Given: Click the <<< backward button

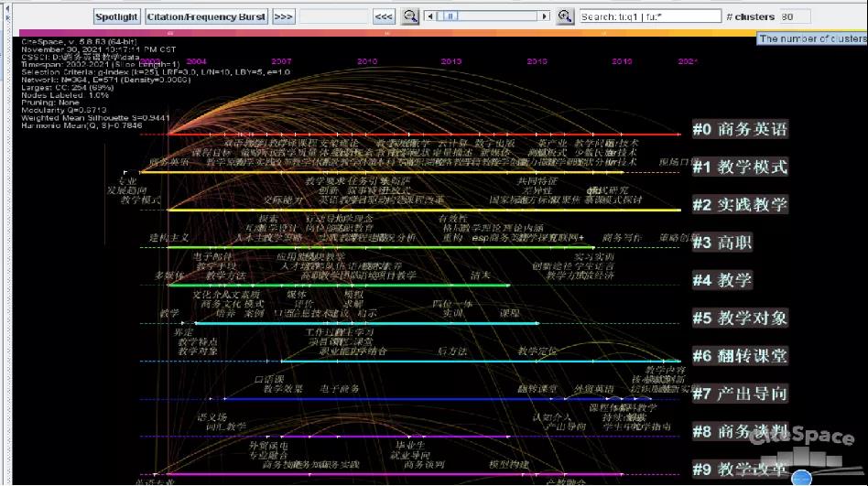Looking at the screenshot, I should click(x=384, y=16).
